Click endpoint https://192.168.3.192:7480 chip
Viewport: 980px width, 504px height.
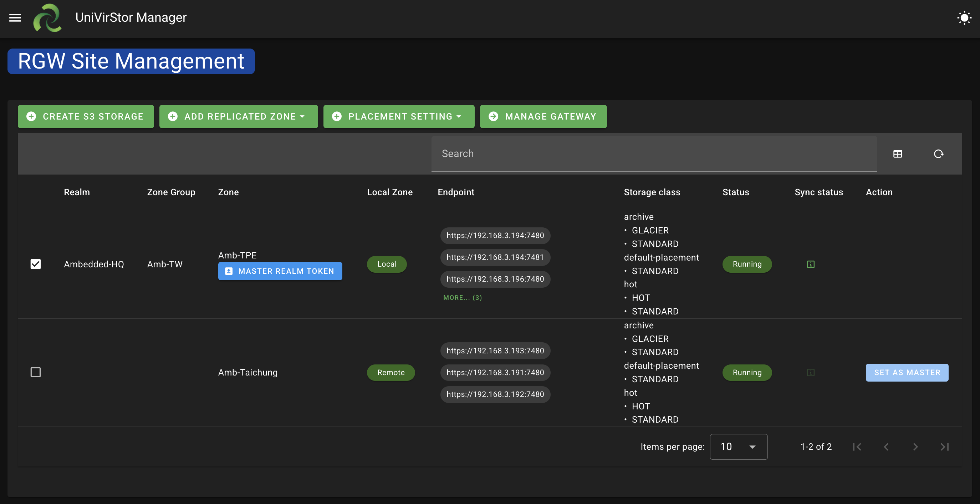[x=495, y=394]
